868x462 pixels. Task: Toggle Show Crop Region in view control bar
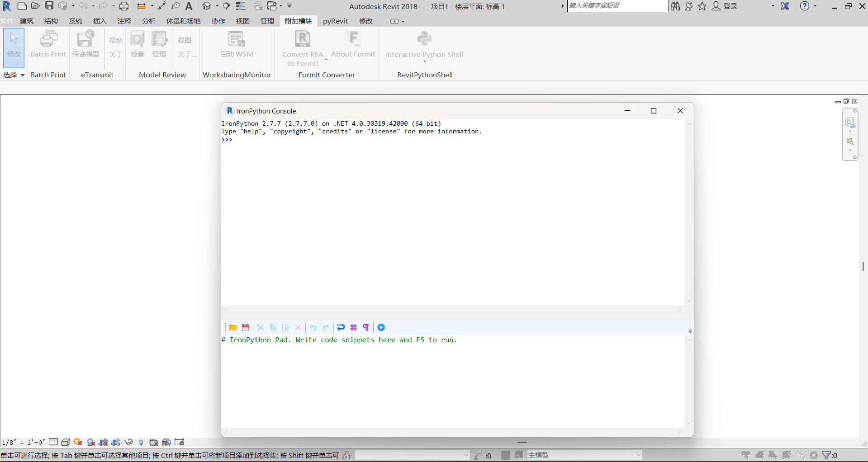click(116, 442)
